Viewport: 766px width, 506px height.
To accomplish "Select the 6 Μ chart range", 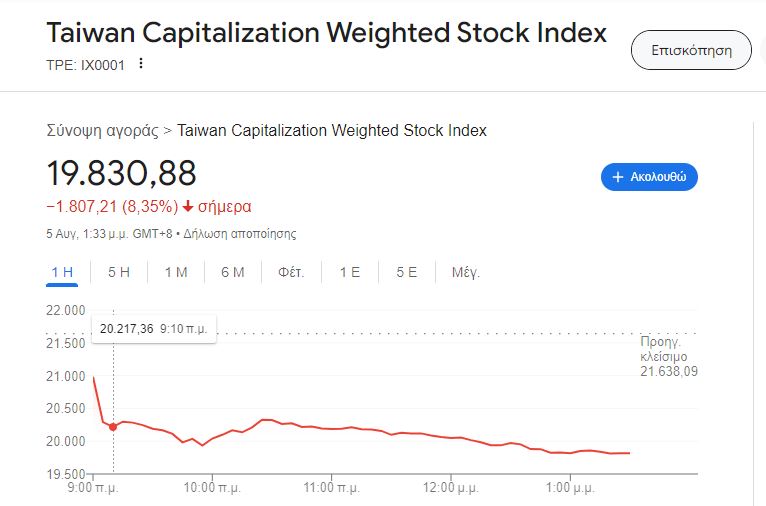I will [x=233, y=272].
